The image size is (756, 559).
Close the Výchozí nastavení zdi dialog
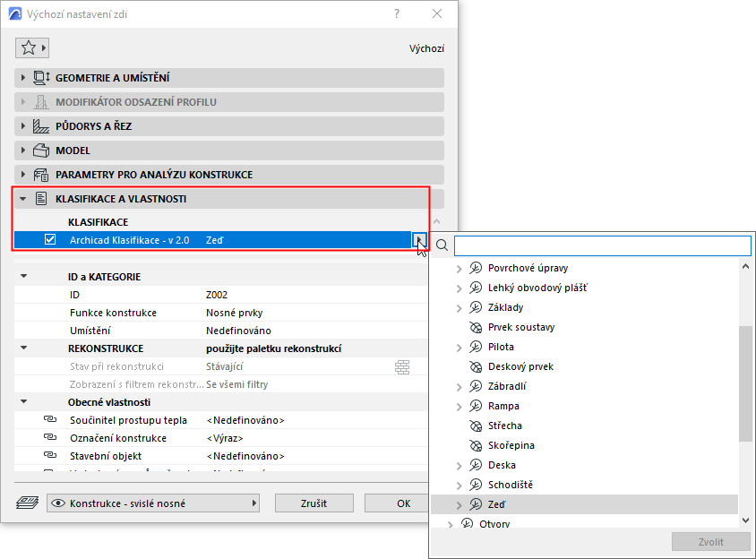(437, 13)
